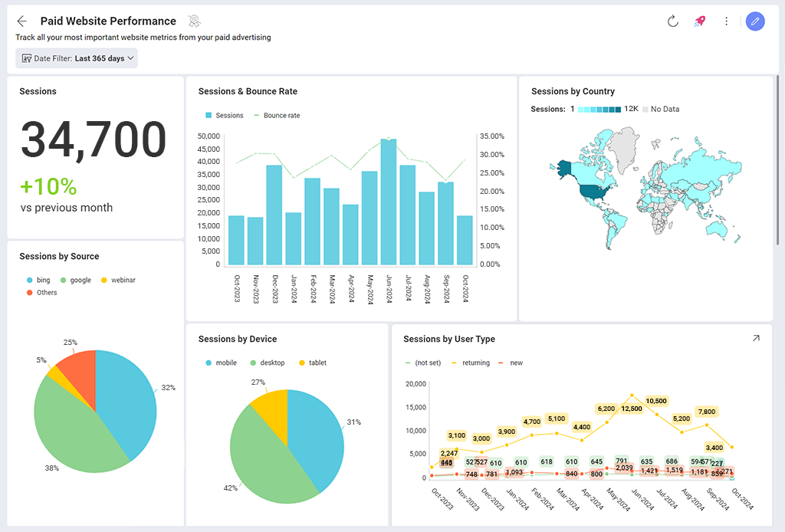This screenshot has height=532, width=785.
Task: Select Australia on the world map
Action: [x=718, y=228]
